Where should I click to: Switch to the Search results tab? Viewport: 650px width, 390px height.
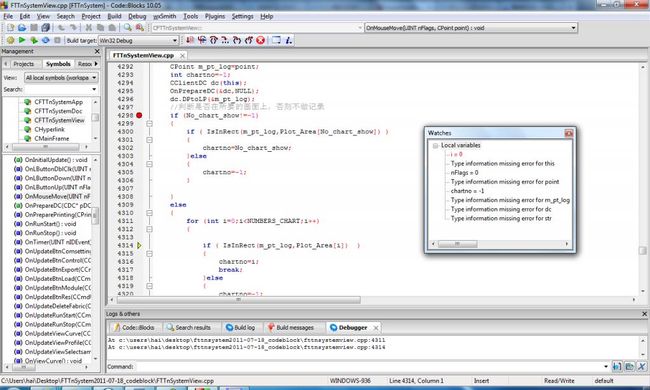[189, 327]
